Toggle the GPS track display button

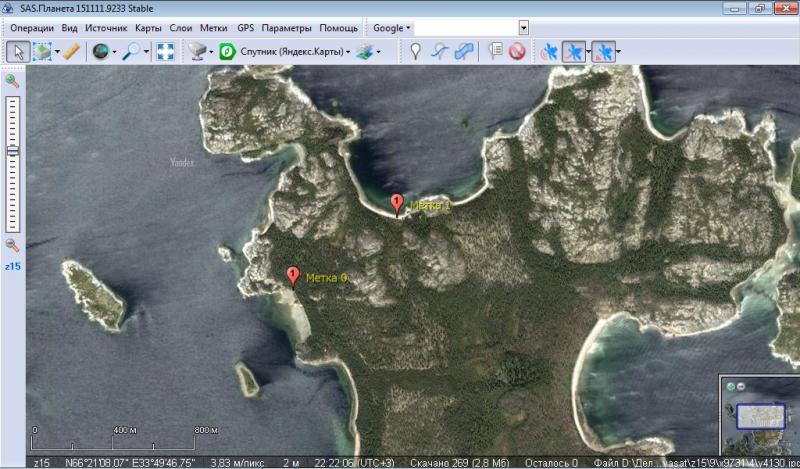pos(573,51)
